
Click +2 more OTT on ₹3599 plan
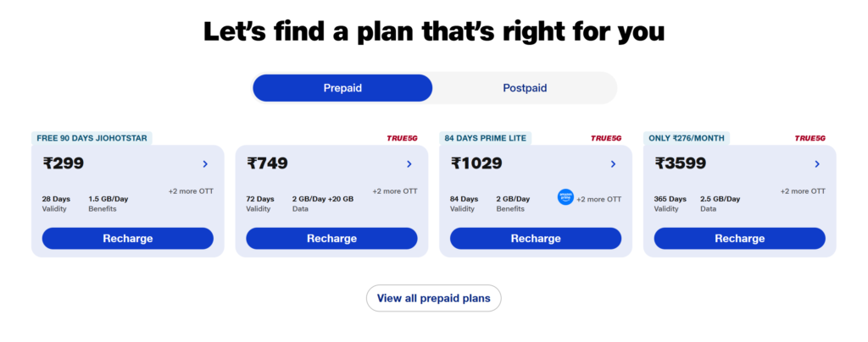[x=803, y=191]
